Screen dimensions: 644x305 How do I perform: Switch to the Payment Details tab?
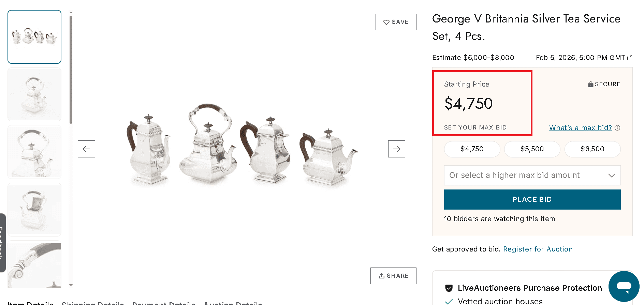coord(164,303)
